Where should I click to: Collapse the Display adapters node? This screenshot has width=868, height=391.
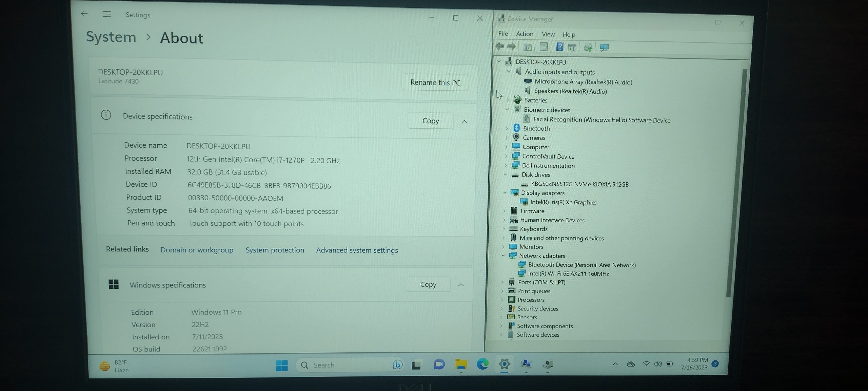tap(505, 192)
